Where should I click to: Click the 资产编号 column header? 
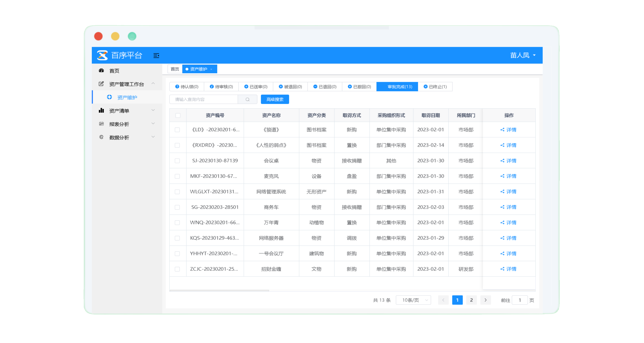click(x=215, y=116)
